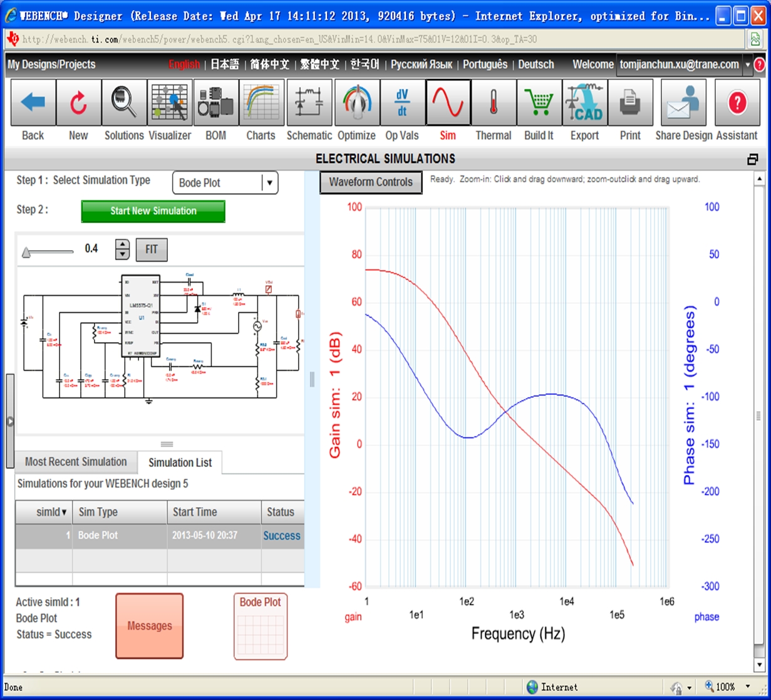Click the blue phase legend label
Viewport: 771px width, 700px height.
coord(706,617)
